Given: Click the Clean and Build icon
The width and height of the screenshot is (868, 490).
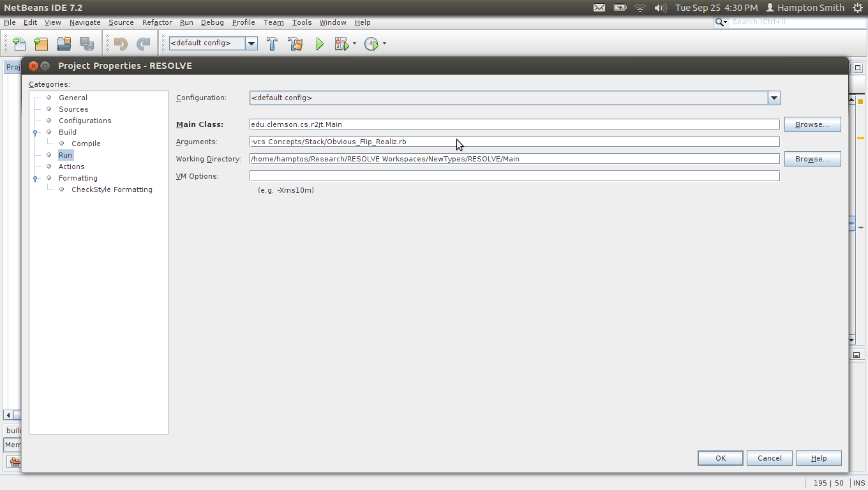Looking at the screenshot, I should click(296, 44).
